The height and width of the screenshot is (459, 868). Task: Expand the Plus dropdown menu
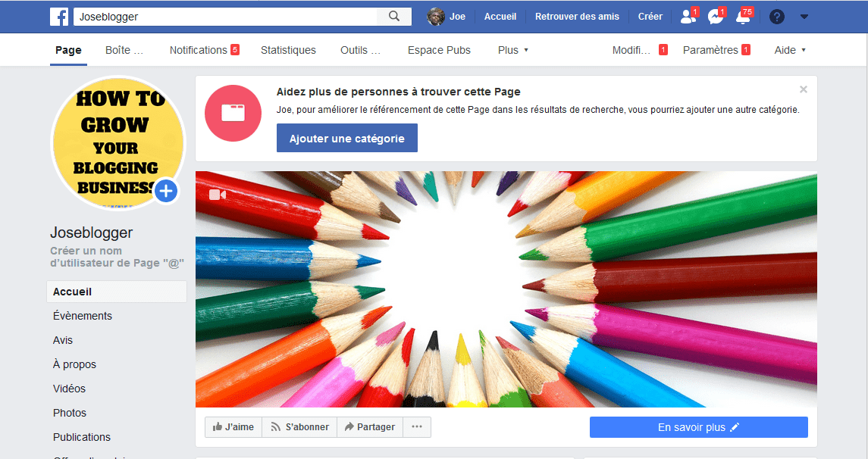[x=513, y=50]
